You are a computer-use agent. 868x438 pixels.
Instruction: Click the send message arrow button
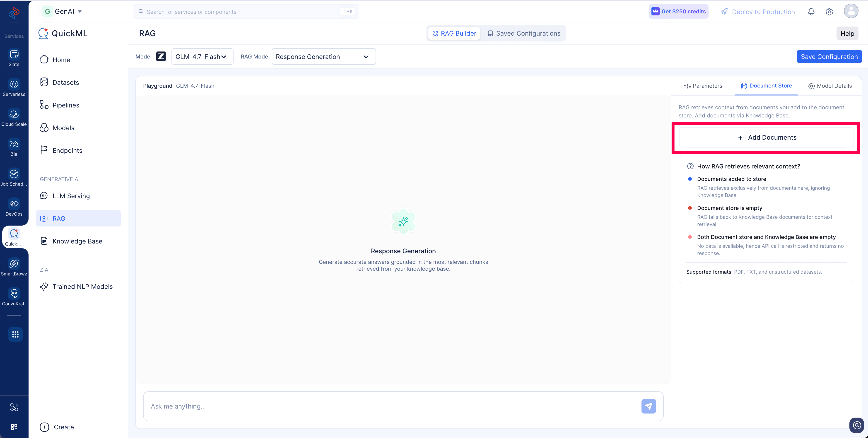coord(648,406)
